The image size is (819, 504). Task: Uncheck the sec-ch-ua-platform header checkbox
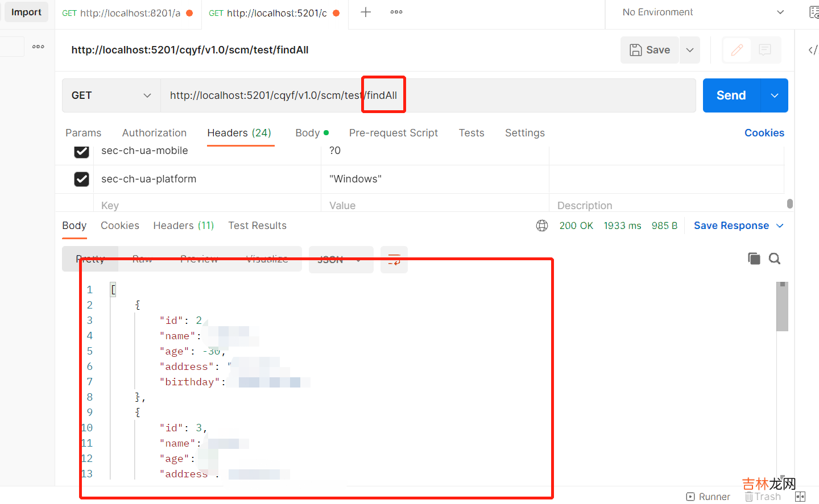82,179
